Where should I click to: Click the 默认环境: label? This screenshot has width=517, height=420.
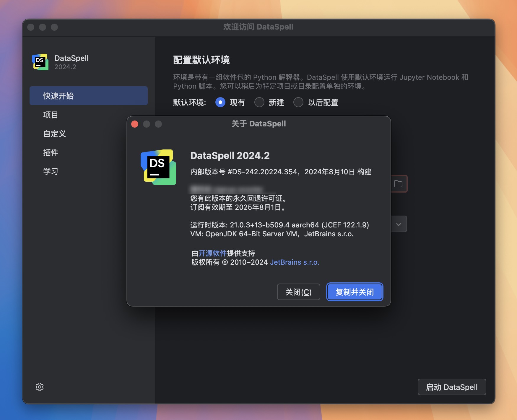(189, 102)
